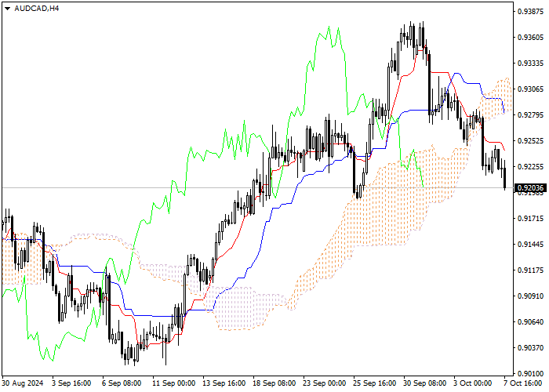
Task: Click the 30 Aug 2024 date label
Action: (23, 383)
